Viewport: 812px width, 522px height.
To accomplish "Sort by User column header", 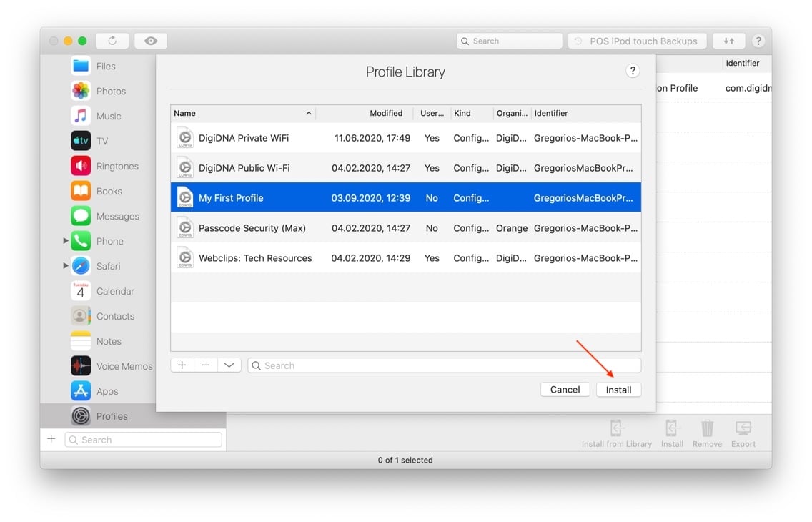I will tap(432, 113).
